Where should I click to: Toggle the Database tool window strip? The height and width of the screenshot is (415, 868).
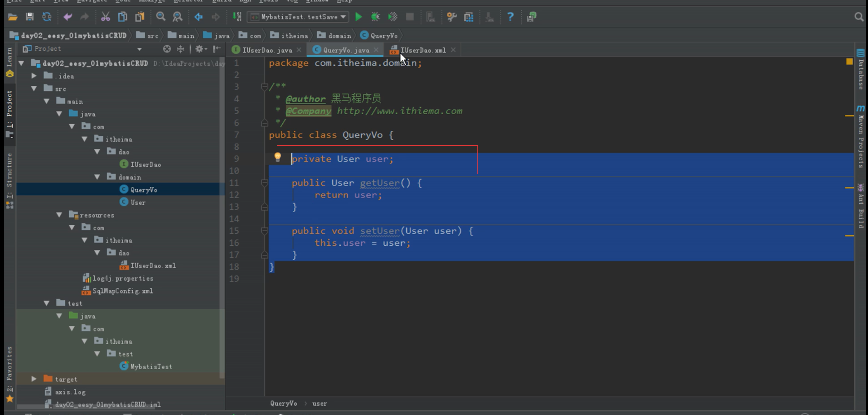click(861, 70)
